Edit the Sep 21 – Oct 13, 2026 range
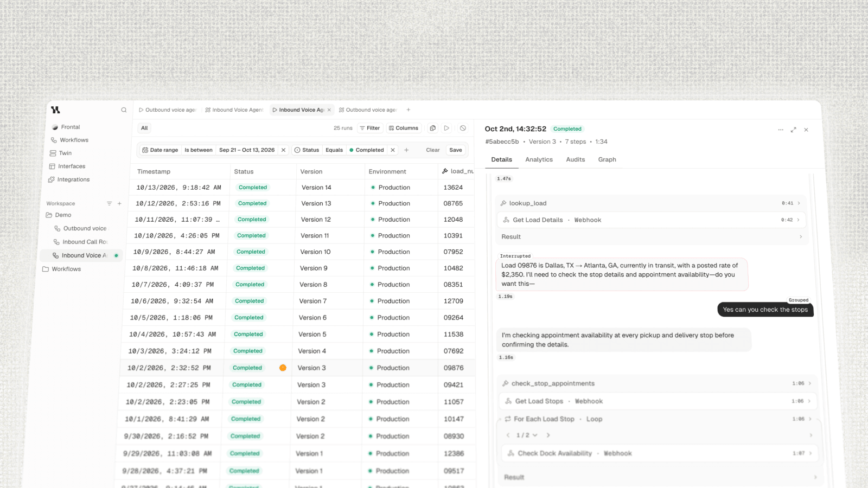Viewport: 868px width, 488px height. (247, 150)
